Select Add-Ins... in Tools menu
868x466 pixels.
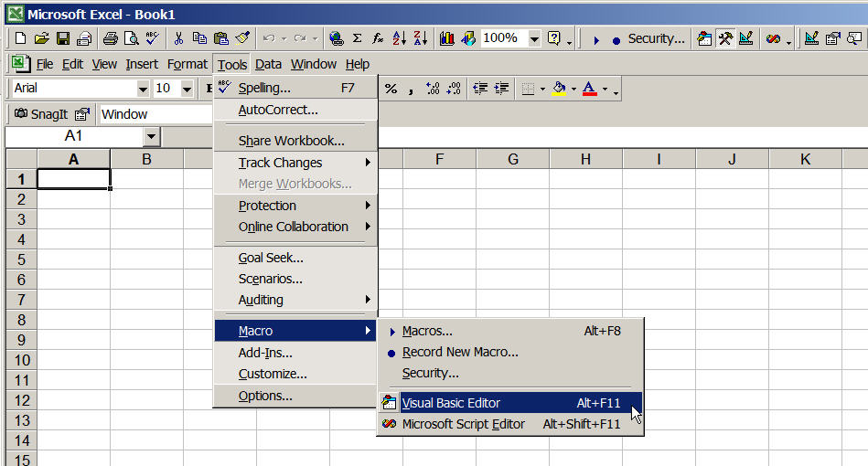(x=295, y=353)
